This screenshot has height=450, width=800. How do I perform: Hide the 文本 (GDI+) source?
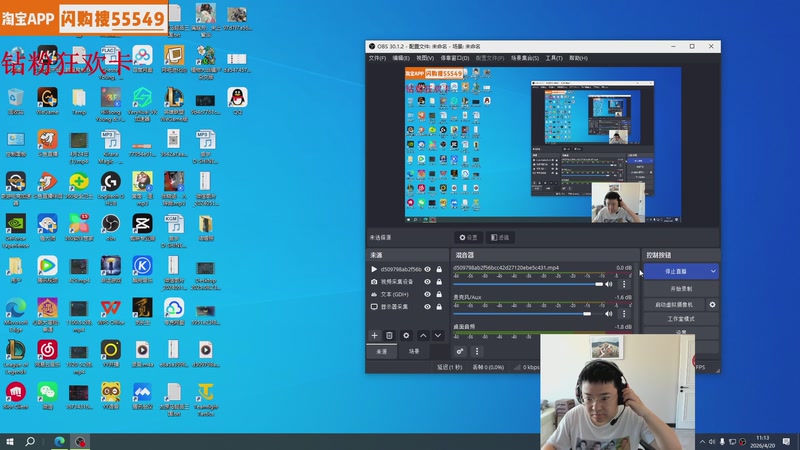(427, 294)
